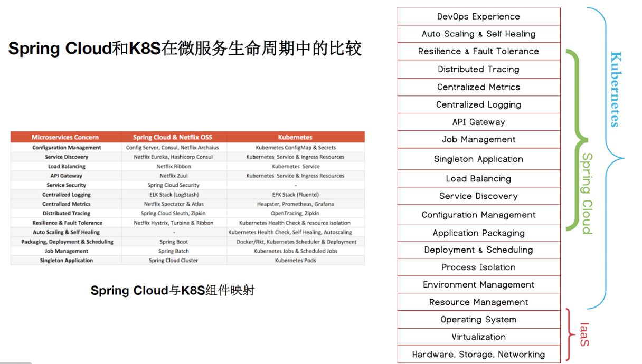Select the slide title comparing Spring Cloud和K8S
The width and height of the screenshot is (642, 364).
pyautogui.click(x=185, y=49)
